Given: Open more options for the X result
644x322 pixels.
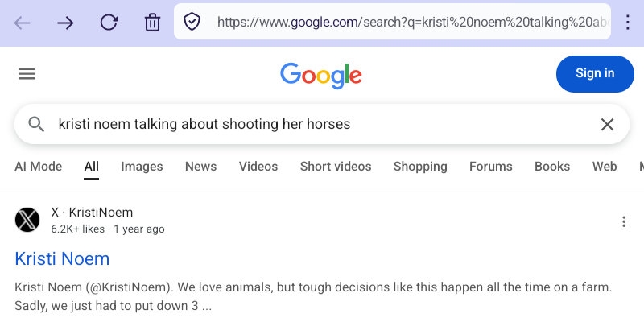Looking at the screenshot, I should pyautogui.click(x=624, y=222).
